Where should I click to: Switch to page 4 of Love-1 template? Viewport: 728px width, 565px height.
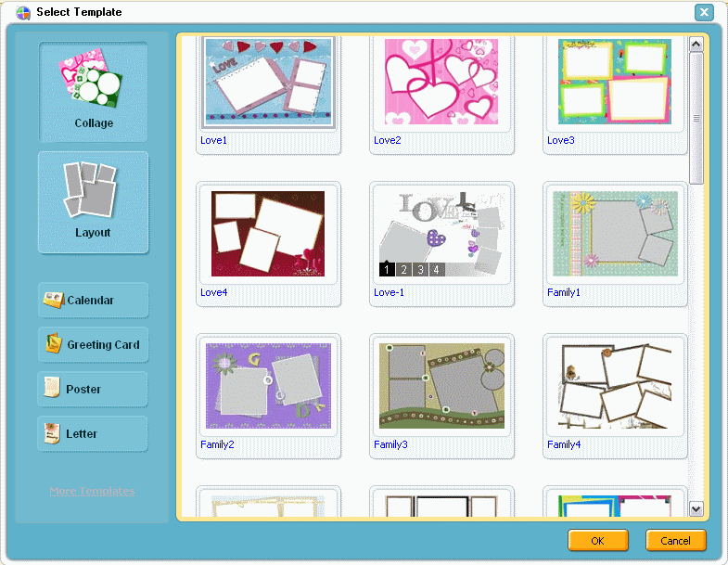436,270
